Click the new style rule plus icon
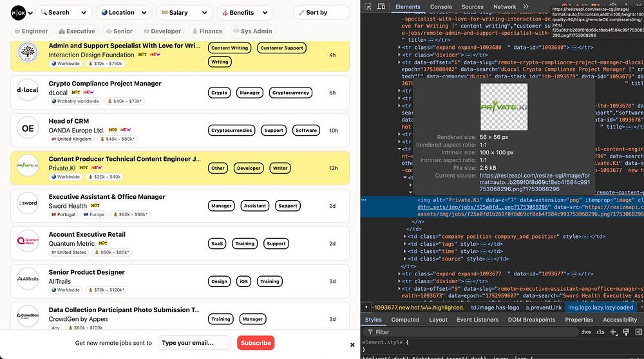 click(613, 332)
